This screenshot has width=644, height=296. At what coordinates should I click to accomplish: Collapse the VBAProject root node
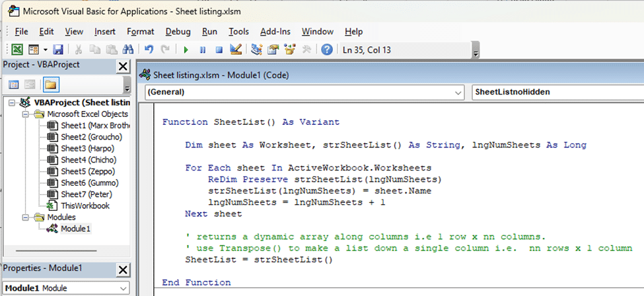click(x=11, y=102)
